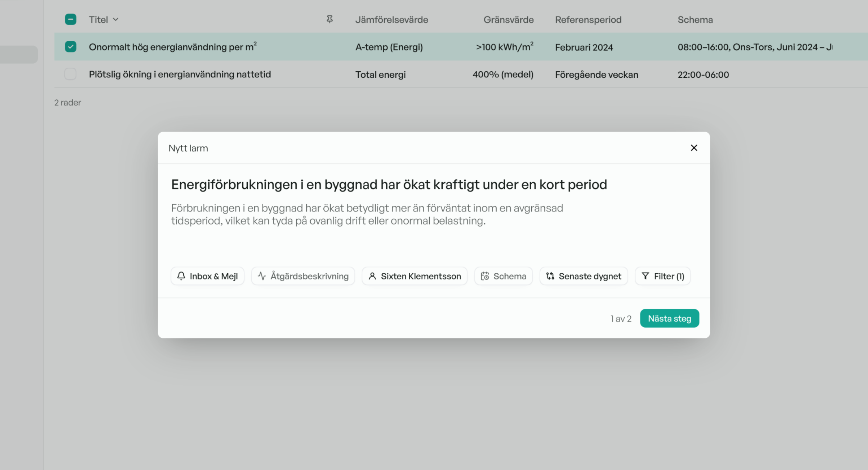The width and height of the screenshot is (868, 470).
Task: Click the Referensperiod column header
Action: click(x=588, y=20)
